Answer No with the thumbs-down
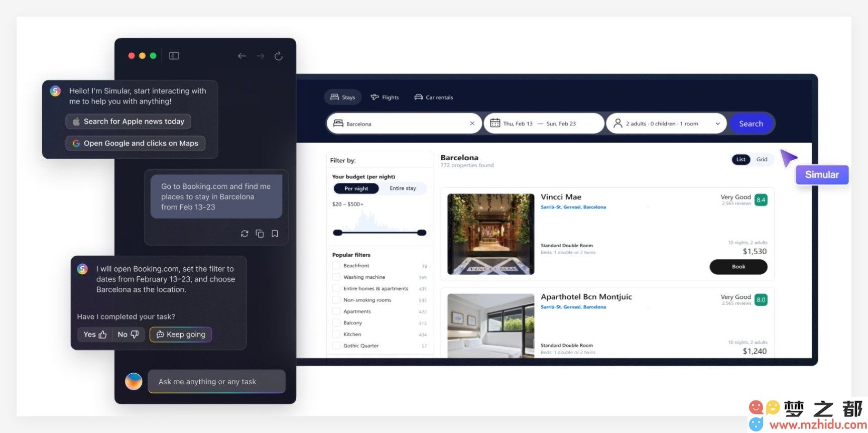 pos(128,335)
